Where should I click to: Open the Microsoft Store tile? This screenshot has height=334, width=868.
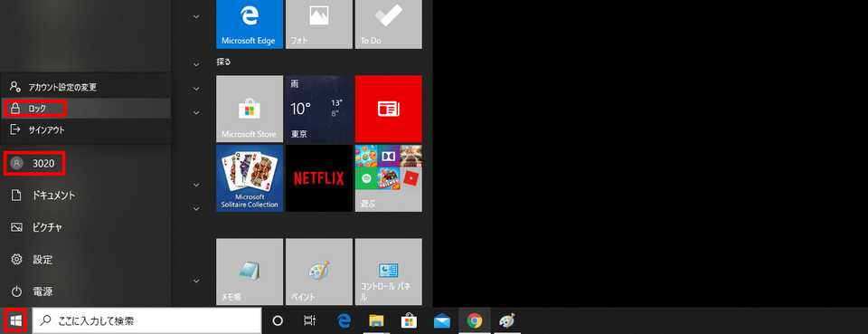pyautogui.click(x=250, y=110)
